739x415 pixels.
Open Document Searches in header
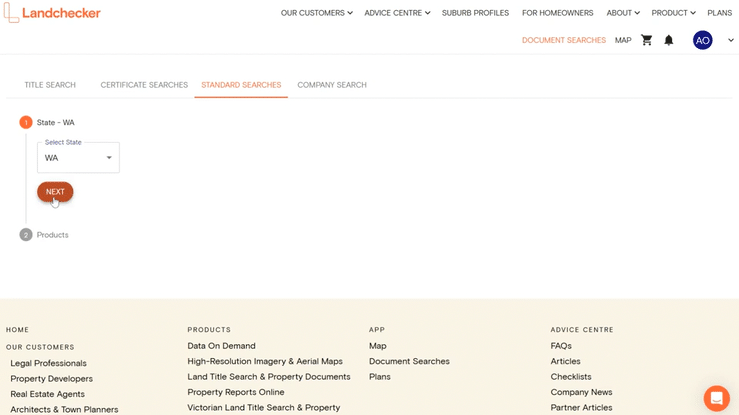click(x=564, y=40)
